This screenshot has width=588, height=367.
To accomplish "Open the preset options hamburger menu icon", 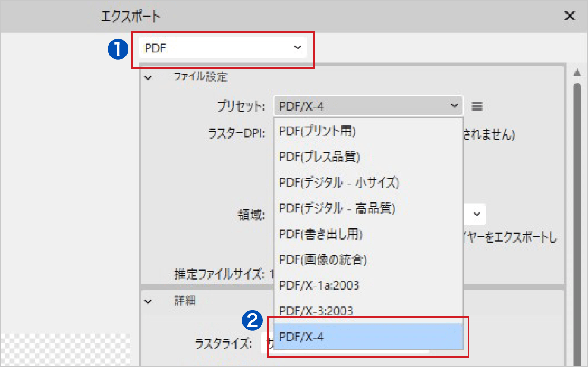I will coord(477,107).
